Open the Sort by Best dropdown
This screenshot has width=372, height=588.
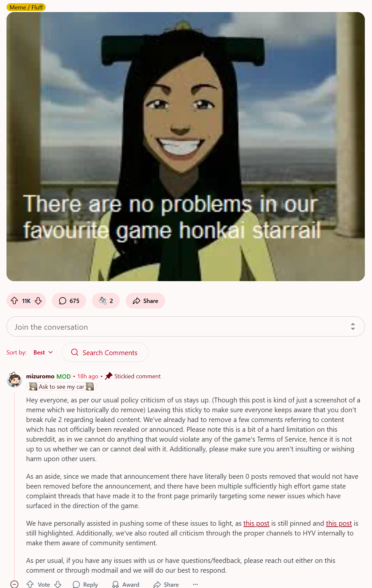pos(43,352)
